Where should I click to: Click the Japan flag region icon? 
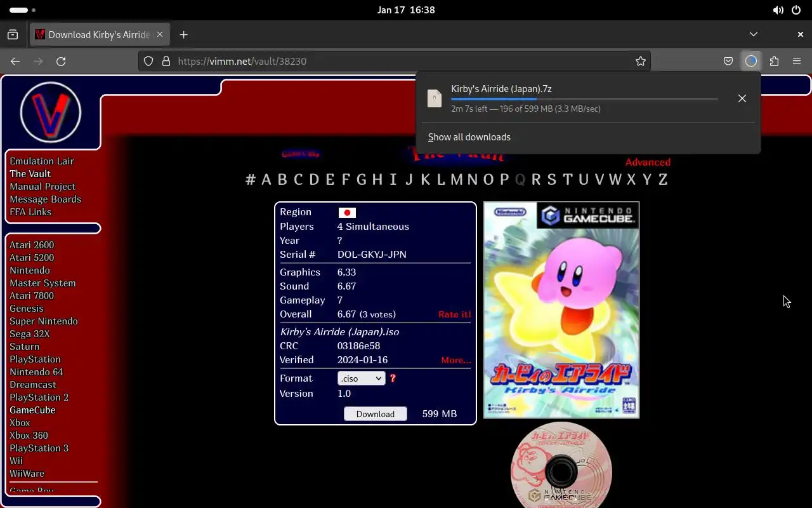[347, 213]
